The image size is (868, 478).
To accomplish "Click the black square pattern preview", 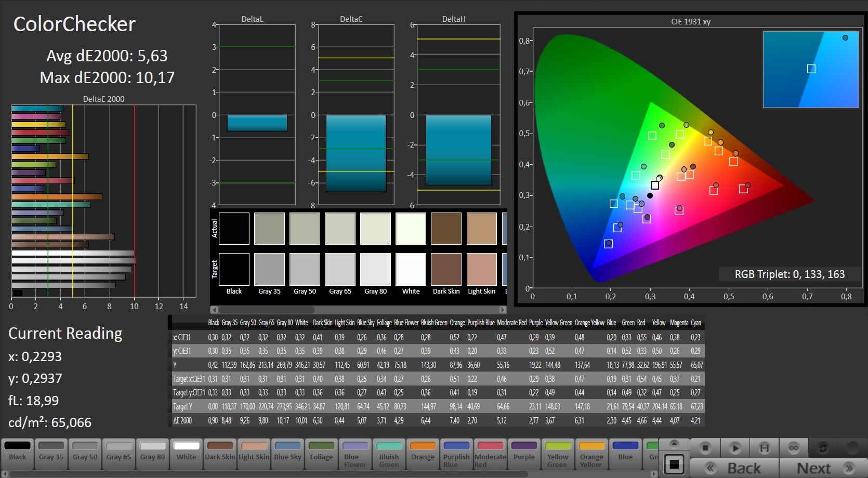I will pos(674,464).
